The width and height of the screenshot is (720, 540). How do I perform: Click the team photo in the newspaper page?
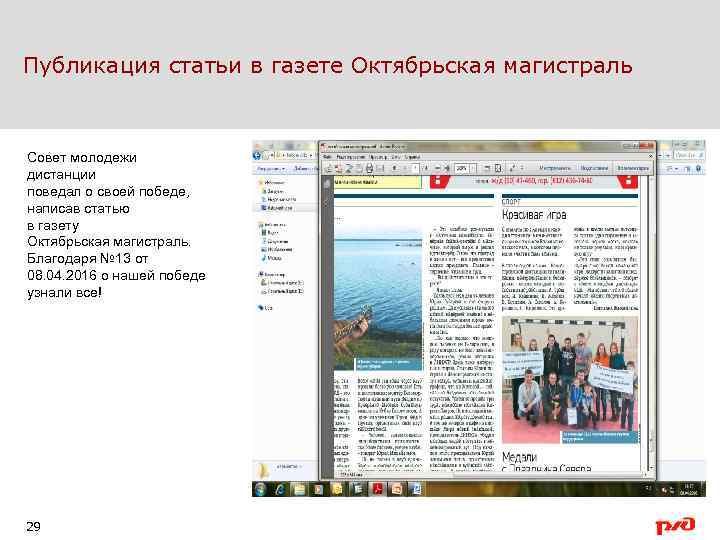coord(569,380)
